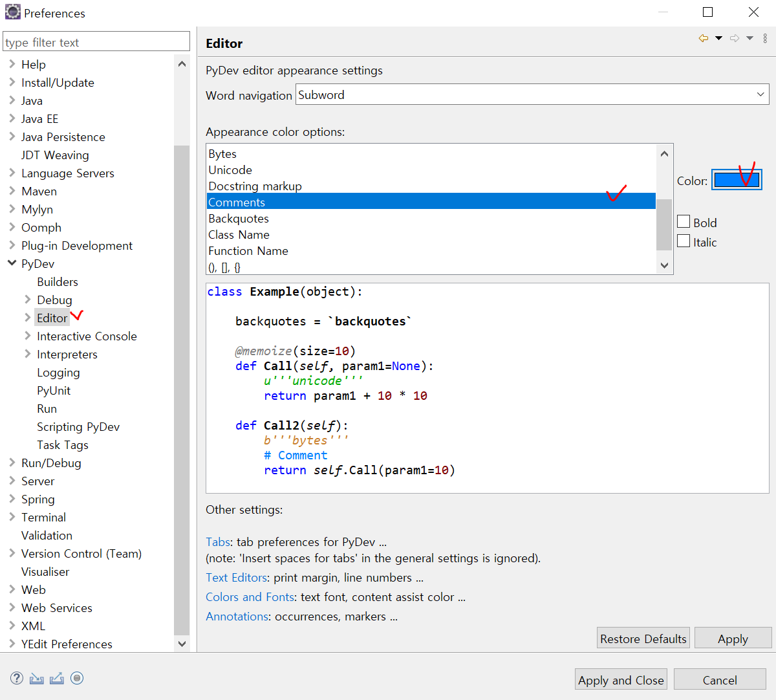Select Web Services tree item

(57, 607)
